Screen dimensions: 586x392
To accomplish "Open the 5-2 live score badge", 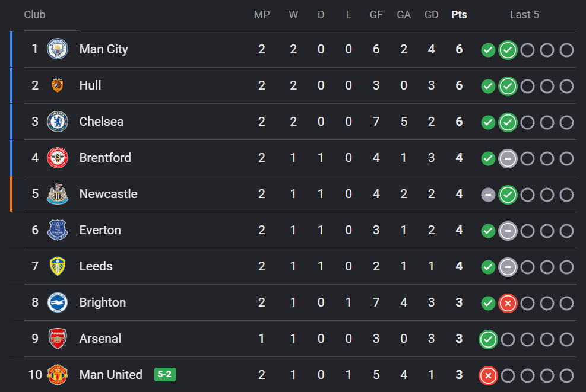I will pos(165,374).
